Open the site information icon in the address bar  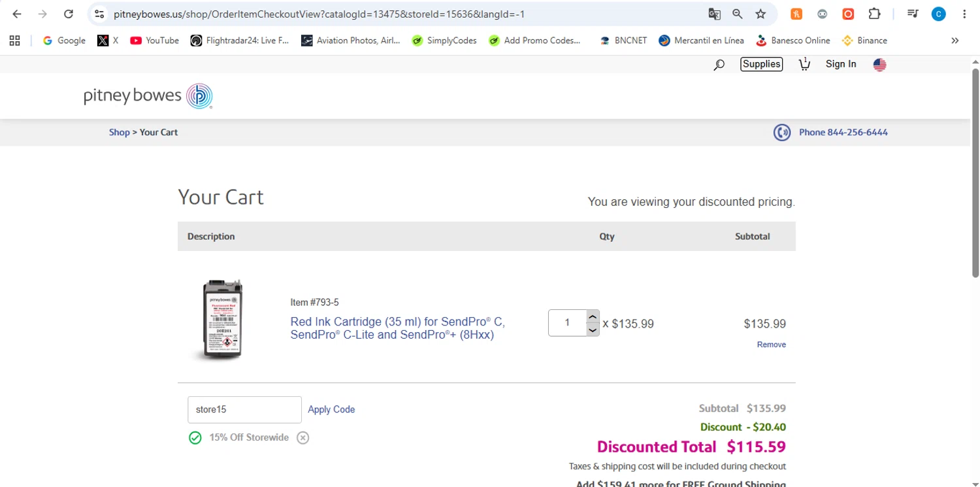pos(99,14)
